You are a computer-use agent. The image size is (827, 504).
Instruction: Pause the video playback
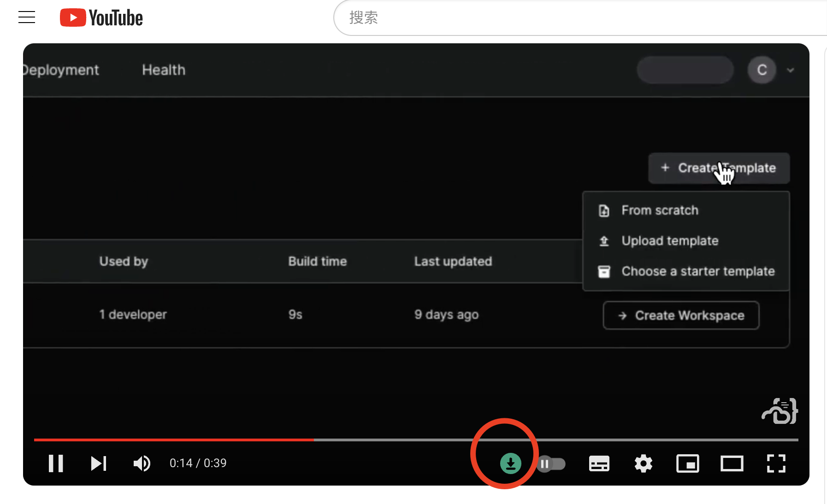tap(56, 463)
